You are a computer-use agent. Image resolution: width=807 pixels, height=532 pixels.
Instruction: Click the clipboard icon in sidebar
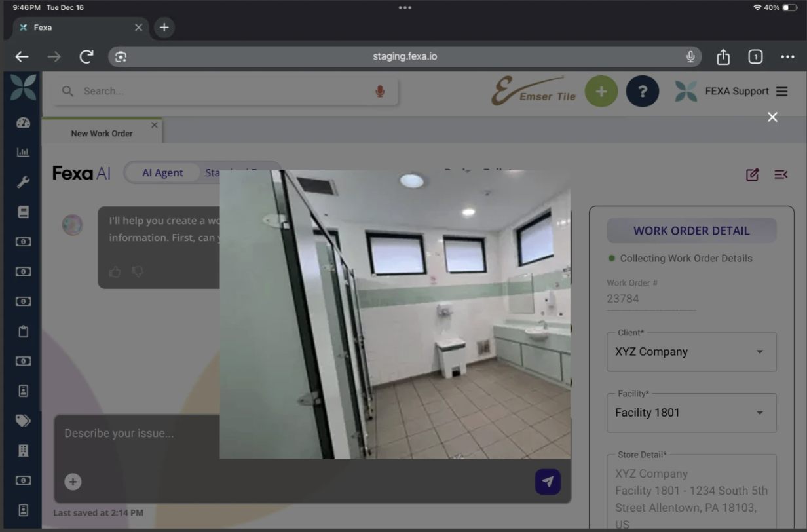click(23, 332)
